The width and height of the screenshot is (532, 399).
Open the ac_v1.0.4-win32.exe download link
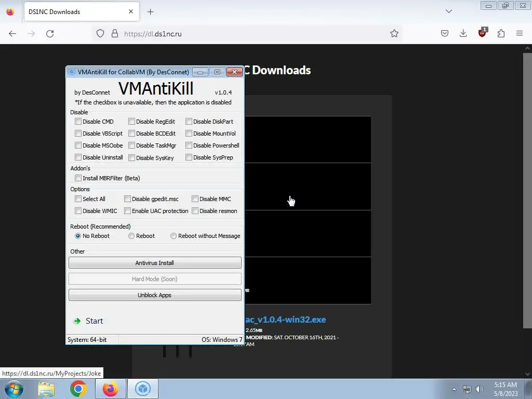coord(285,320)
